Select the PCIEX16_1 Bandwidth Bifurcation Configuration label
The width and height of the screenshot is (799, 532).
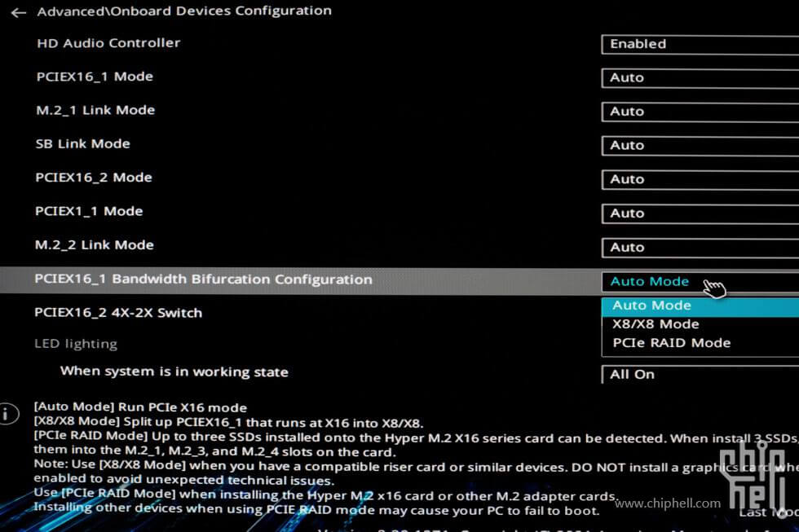pos(203,279)
